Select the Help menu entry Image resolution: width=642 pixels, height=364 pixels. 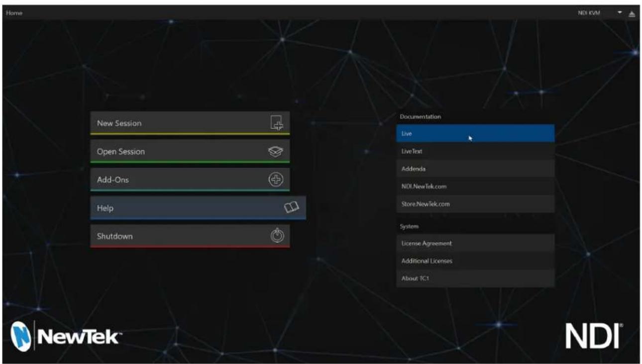pyautogui.click(x=198, y=208)
